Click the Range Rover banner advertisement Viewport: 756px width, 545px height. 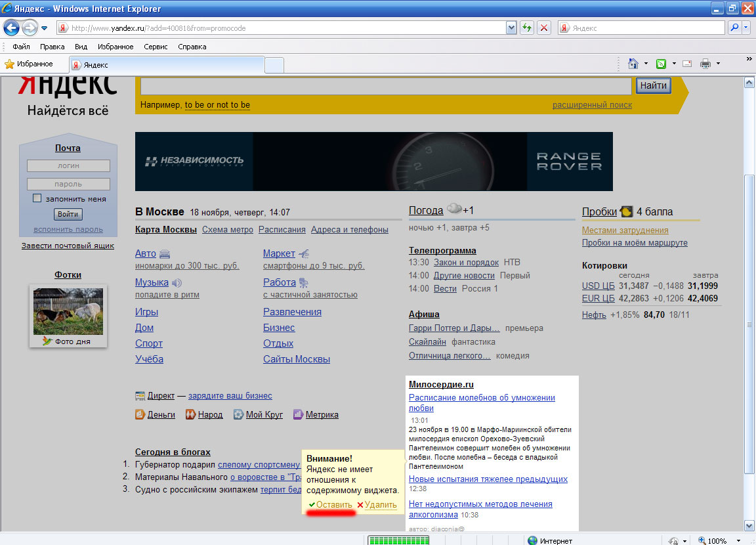coord(373,162)
